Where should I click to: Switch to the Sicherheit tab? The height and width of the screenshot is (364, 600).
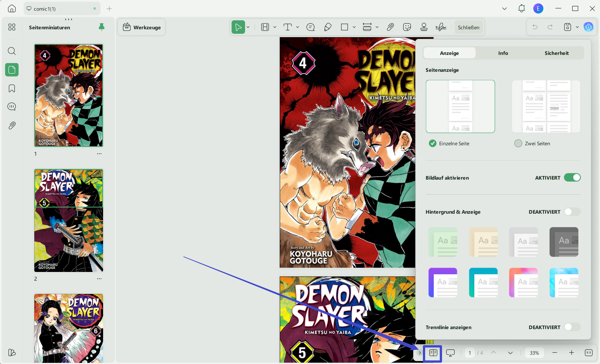(557, 53)
